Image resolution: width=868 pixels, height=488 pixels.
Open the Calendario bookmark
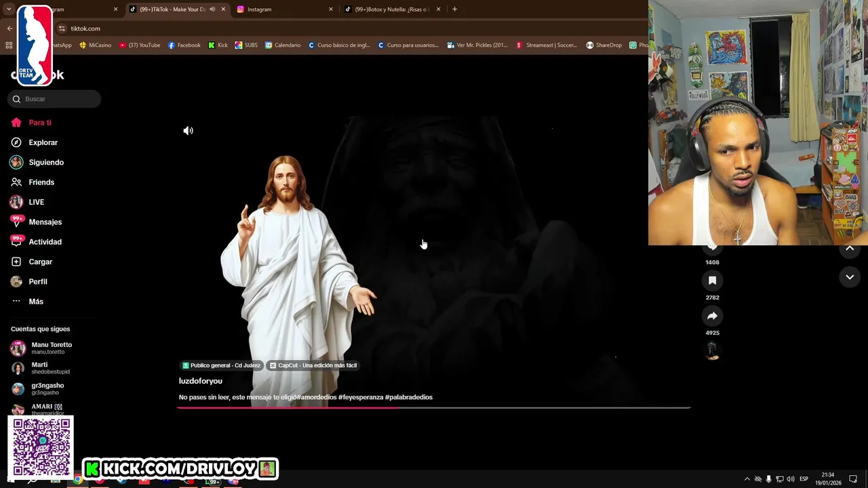(x=283, y=45)
